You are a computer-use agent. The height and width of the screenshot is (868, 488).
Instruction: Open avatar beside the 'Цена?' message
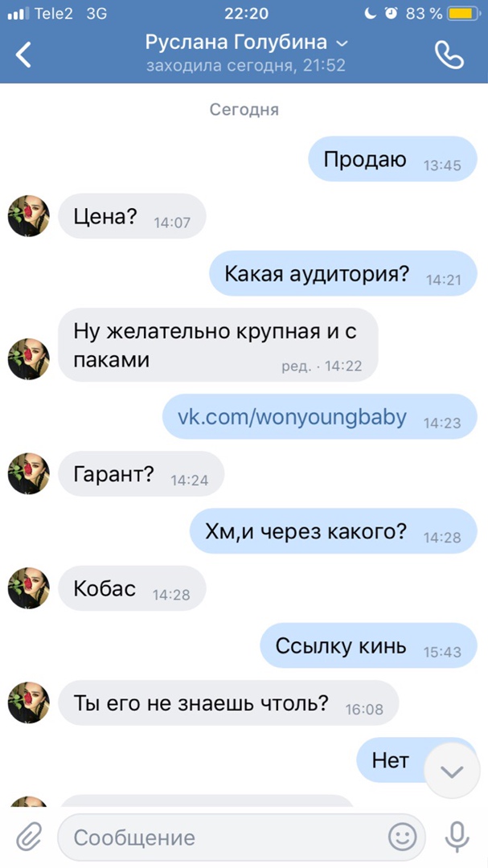[x=29, y=216]
